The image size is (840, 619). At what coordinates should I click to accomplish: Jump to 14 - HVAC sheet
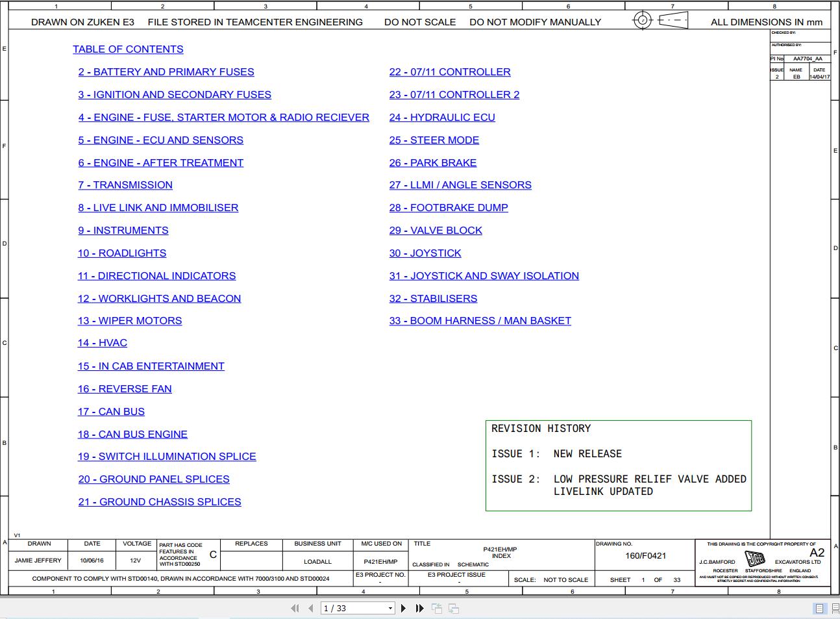(103, 343)
